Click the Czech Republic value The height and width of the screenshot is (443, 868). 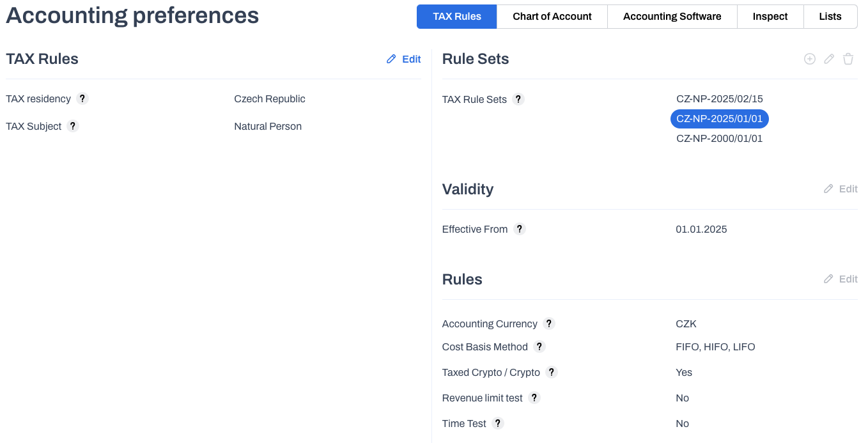[x=270, y=99]
